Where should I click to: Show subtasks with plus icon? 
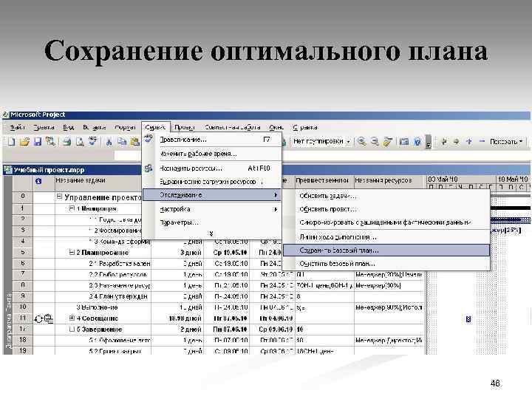pos(469,141)
